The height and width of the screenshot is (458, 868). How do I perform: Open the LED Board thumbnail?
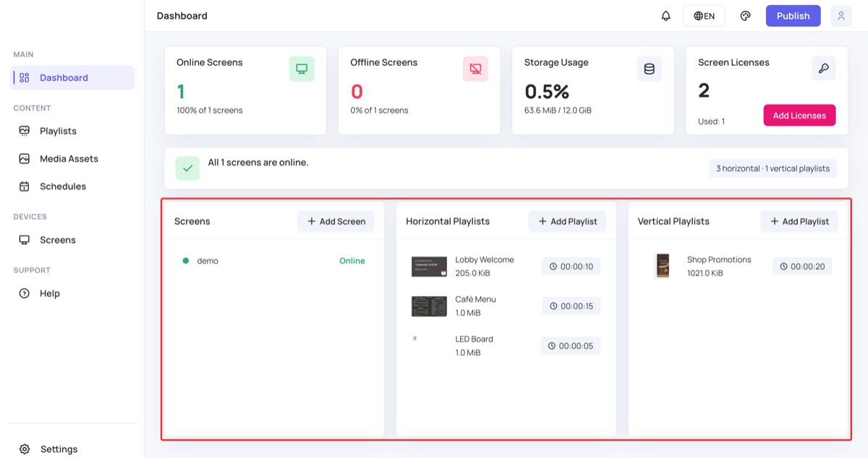click(x=414, y=338)
